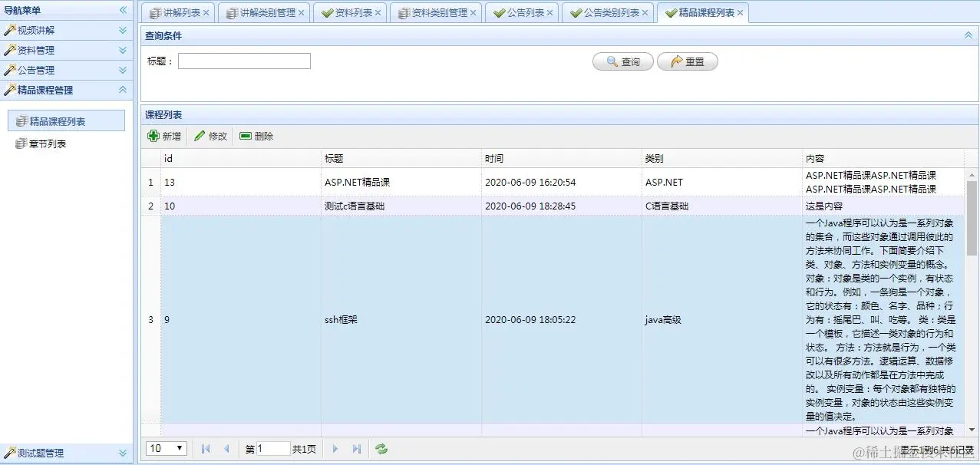The image size is (980, 465).
Task: Select the ASP.NET精品课 title cell
Action: coord(401,183)
